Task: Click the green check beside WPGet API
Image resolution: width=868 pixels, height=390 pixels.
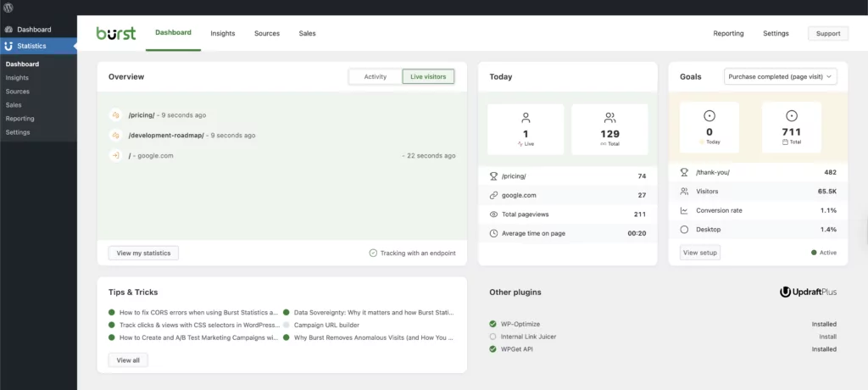Action: (492, 349)
